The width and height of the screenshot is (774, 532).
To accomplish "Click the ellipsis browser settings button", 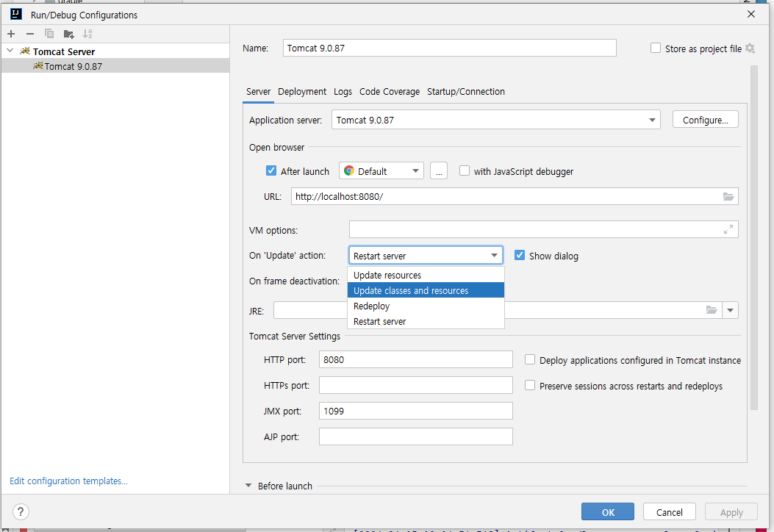I will pyautogui.click(x=439, y=170).
